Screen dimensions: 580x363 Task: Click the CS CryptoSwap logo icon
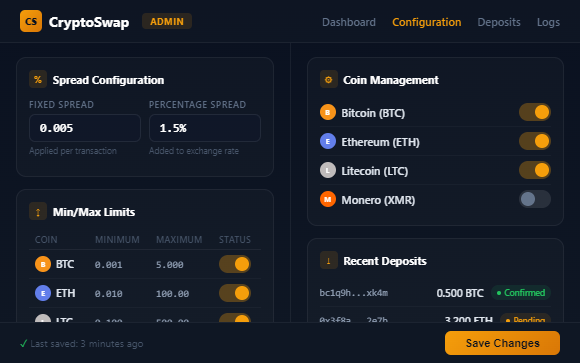point(31,21)
